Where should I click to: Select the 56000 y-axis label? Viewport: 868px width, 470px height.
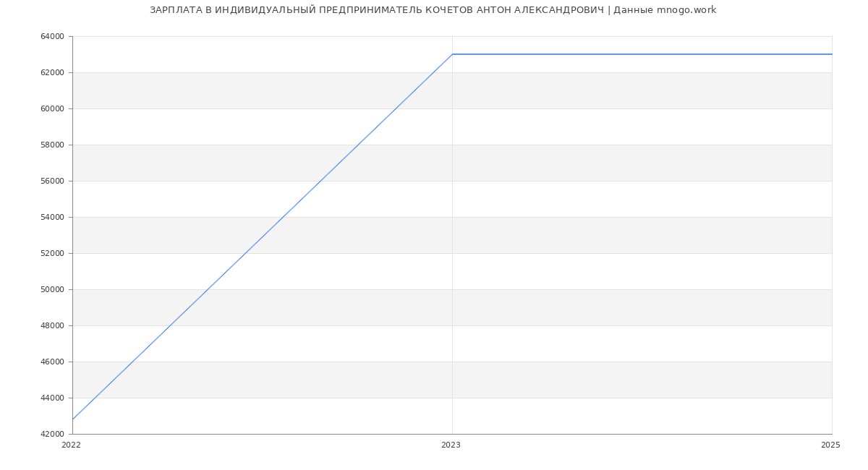[x=54, y=181]
